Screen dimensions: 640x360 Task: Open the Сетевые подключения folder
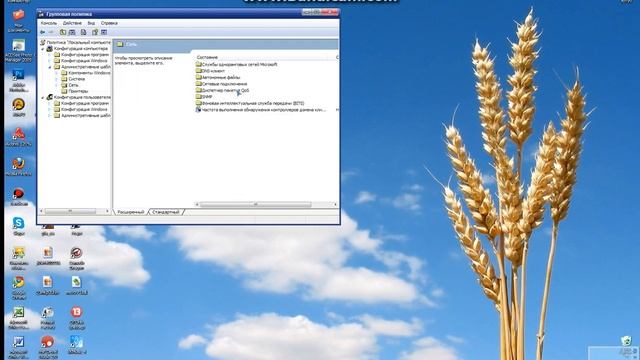[222, 84]
